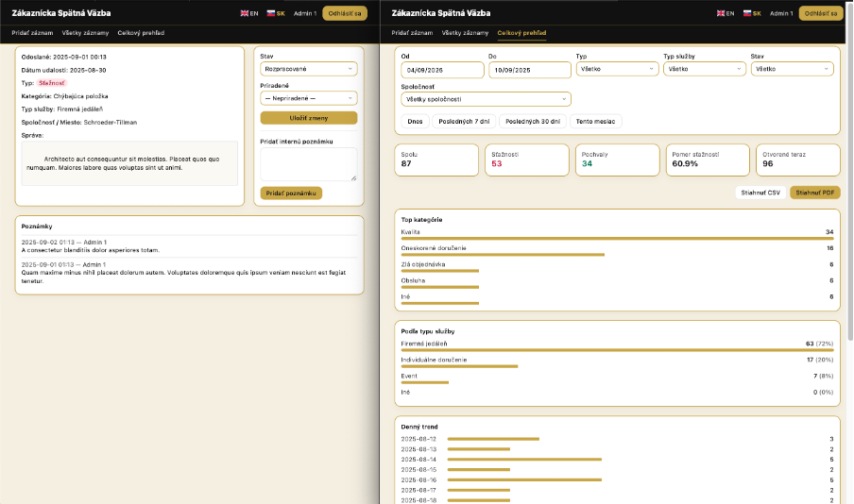The width and height of the screenshot is (854, 504).
Task: Click the complaint message text box
Action: tap(129, 163)
